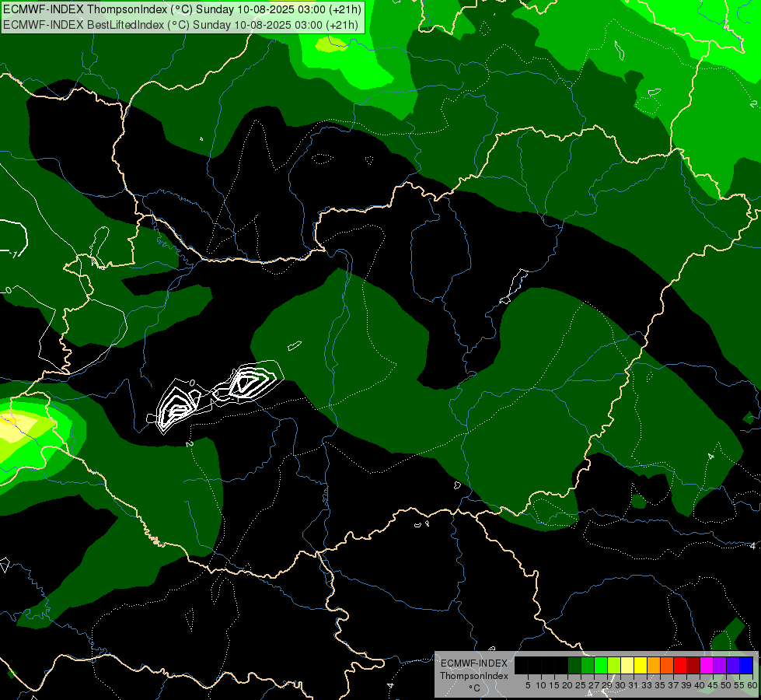
Task: Click the legend tick label 20
Action: click(567, 685)
